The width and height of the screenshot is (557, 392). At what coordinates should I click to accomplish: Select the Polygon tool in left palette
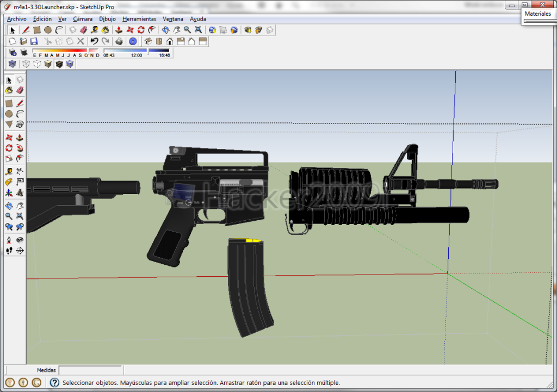click(x=9, y=125)
